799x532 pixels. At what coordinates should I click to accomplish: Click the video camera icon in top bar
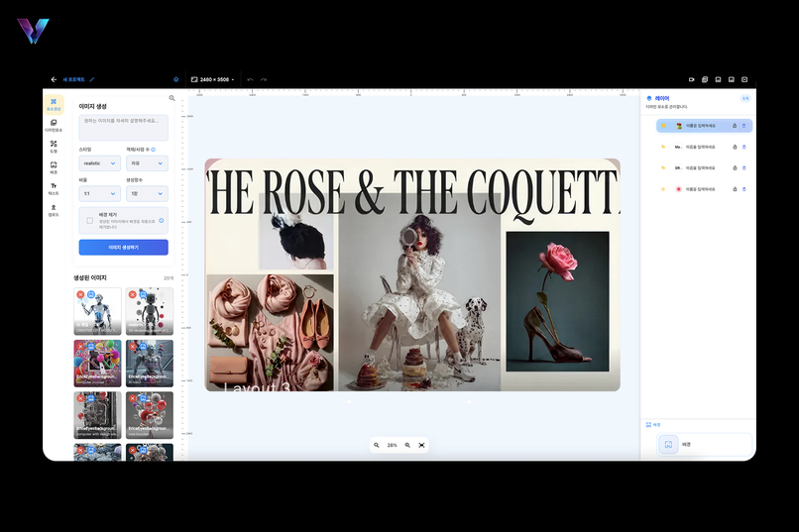(x=692, y=79)
